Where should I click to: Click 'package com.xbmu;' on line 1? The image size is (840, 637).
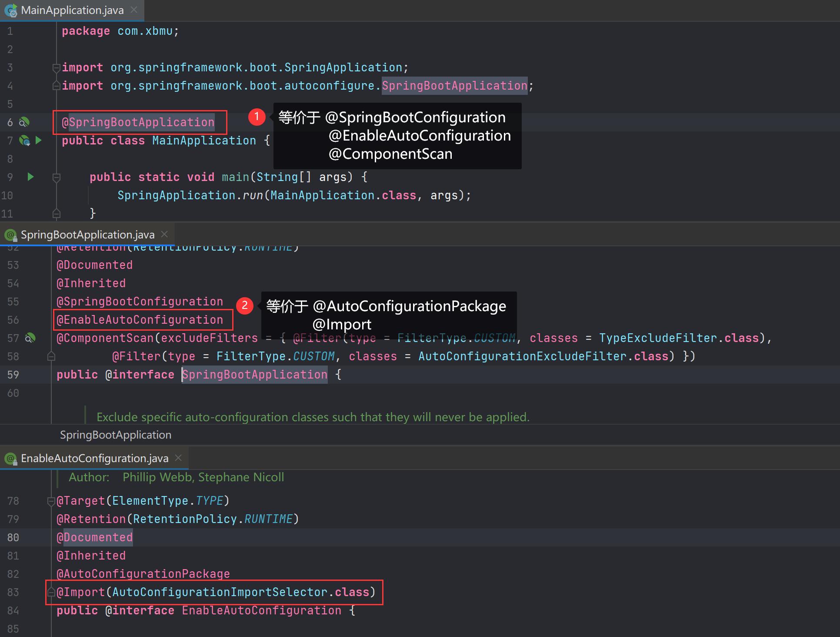click(x=120, y=31)
